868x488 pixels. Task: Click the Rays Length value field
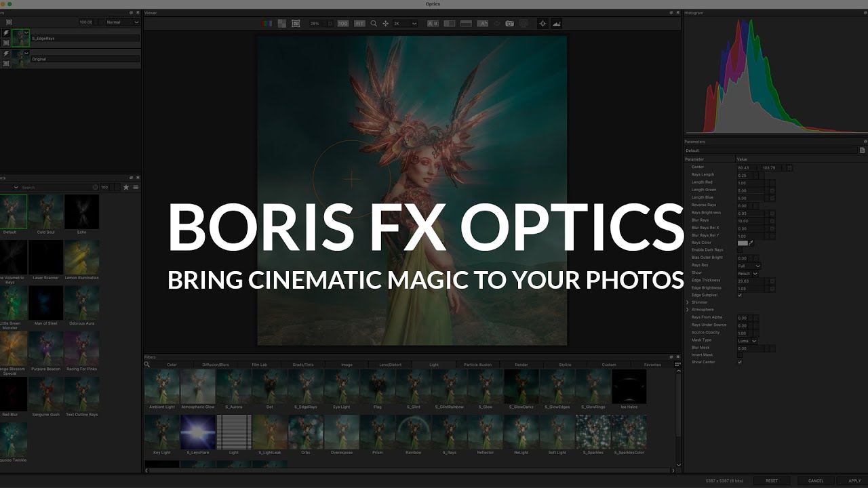745,176
